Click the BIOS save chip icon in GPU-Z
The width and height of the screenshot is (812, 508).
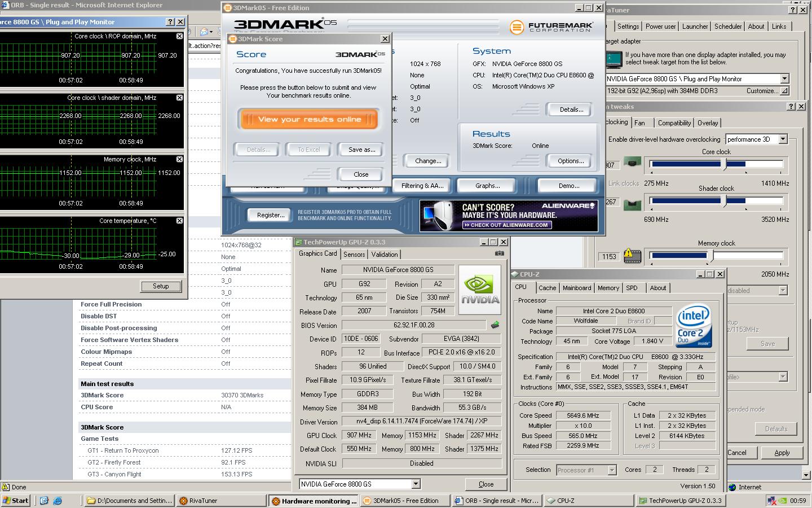(x=495, y=325)
